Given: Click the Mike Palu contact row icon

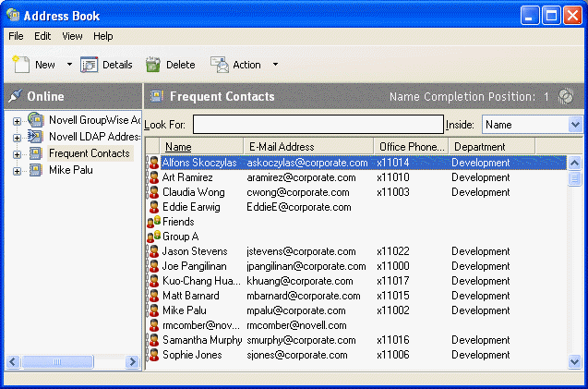Looking at the screenshot, I should click(154, 310).
